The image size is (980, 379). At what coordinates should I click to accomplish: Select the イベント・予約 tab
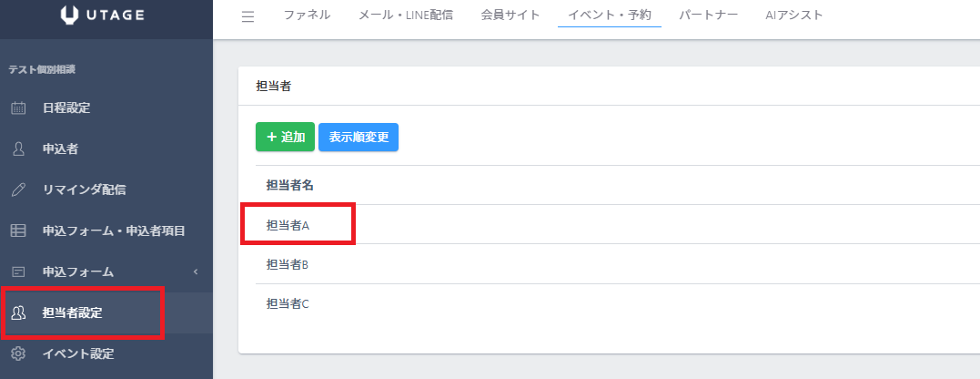610,15
